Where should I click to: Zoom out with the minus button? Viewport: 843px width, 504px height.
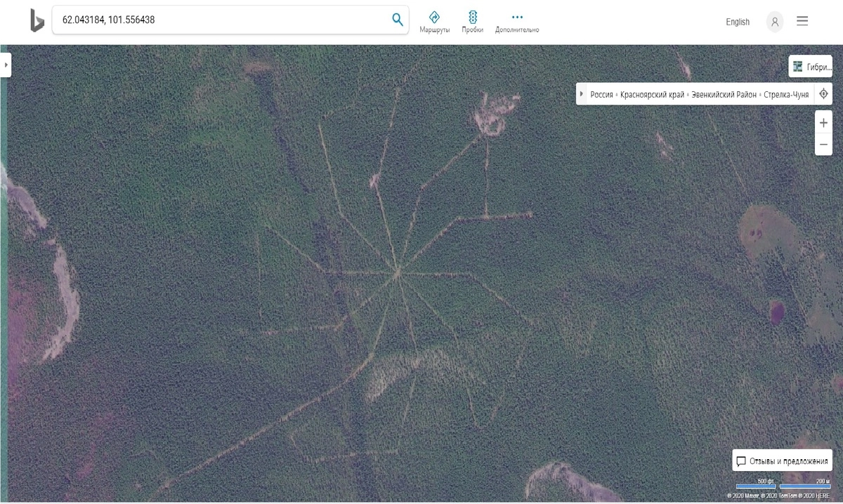tap(823, 144)
